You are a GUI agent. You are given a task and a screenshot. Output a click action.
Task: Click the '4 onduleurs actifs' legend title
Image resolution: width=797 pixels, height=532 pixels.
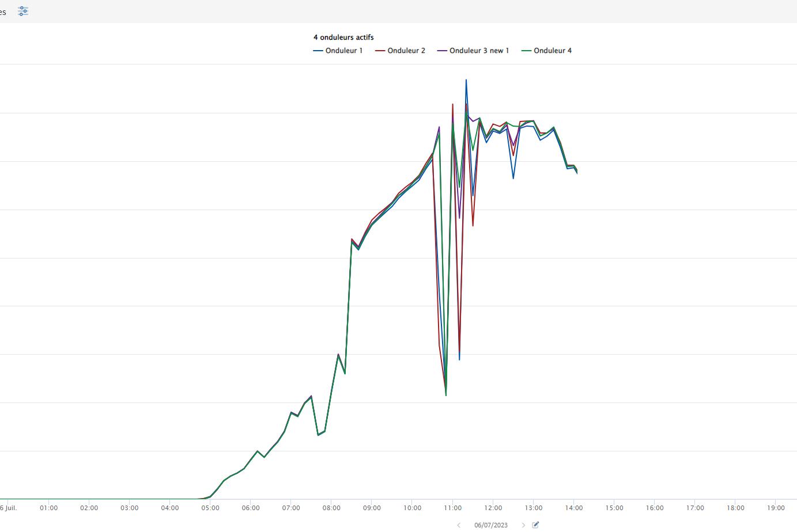click(343, 37)
